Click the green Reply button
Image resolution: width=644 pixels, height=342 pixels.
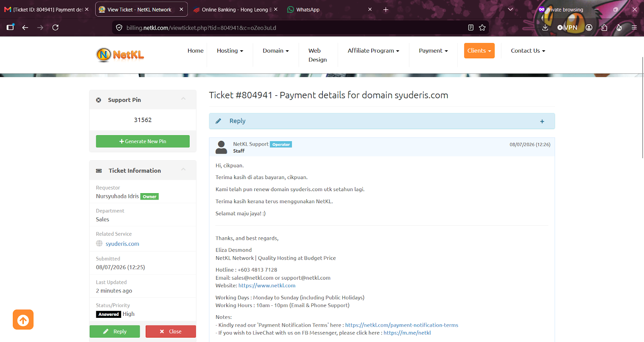tap(115, 332)
